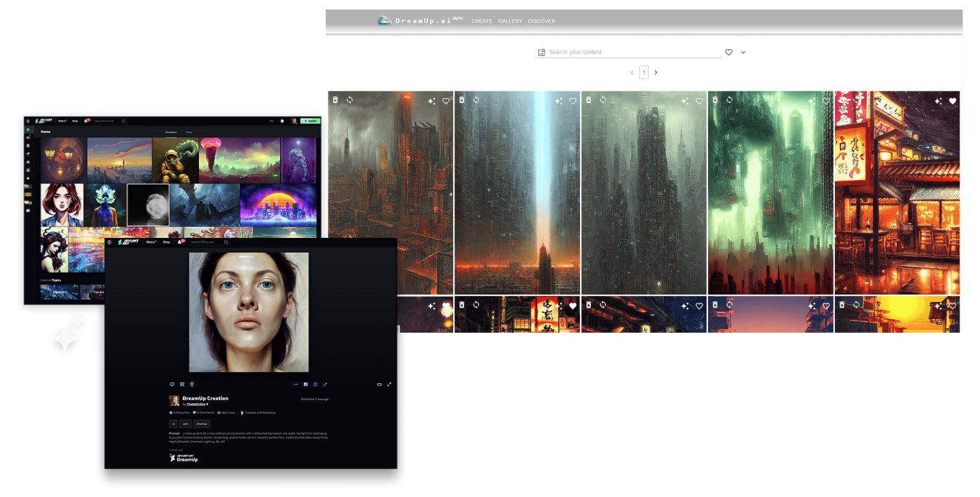Open notifications bell in portrait window header

[181, 242]
